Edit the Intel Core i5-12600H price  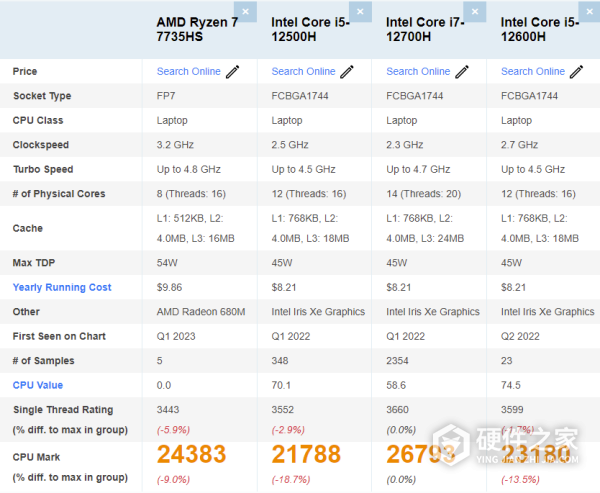[x=577, y=72]
